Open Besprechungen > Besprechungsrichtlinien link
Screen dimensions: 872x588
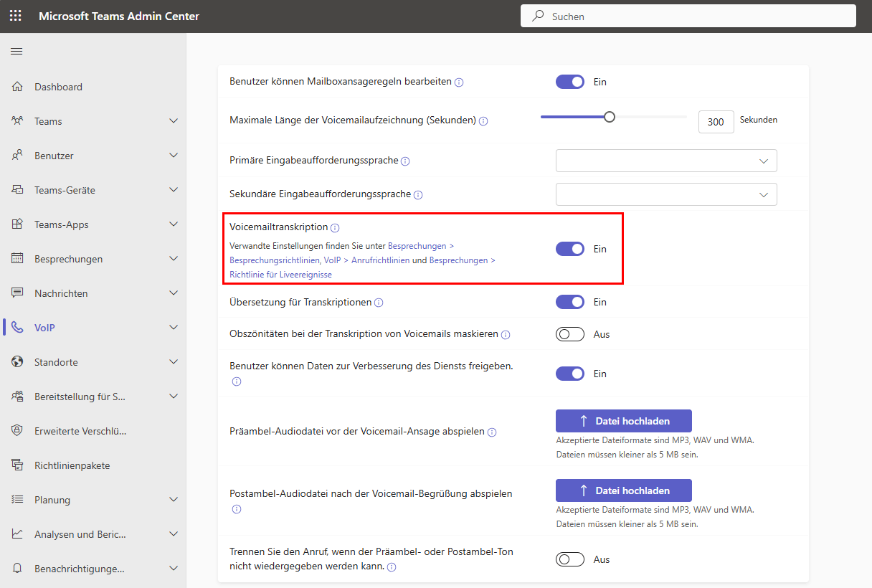341,253
